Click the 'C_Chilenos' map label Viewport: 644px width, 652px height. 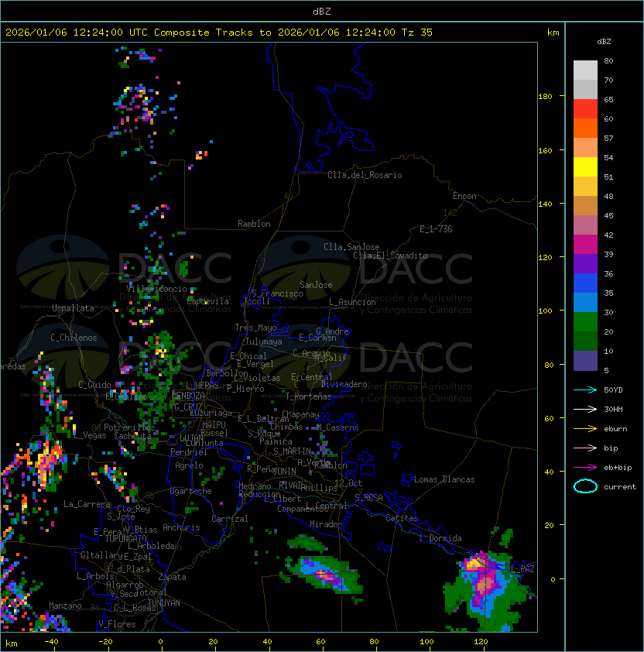pos(74,338)
